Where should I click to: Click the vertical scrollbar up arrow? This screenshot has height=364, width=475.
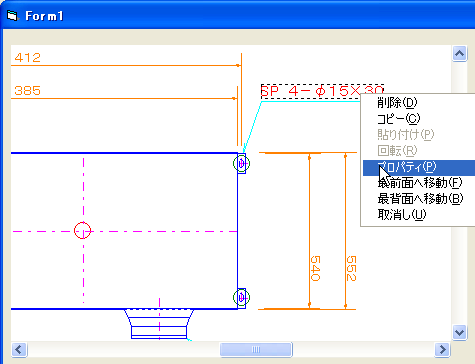pos(459,53)
